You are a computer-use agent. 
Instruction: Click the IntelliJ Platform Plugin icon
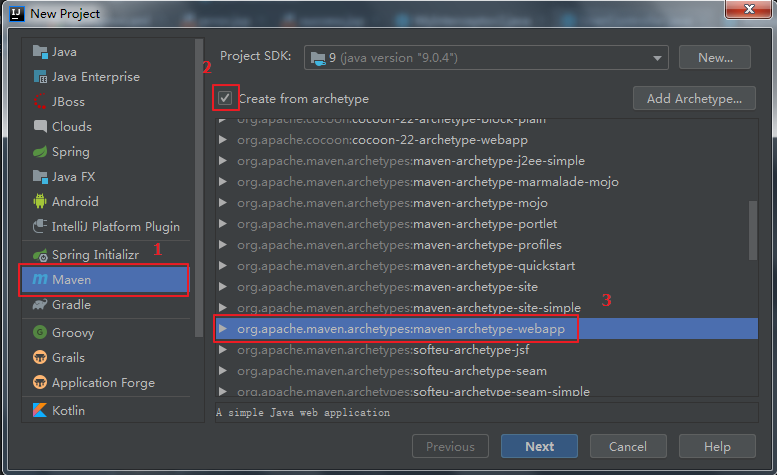pos(40,226)
